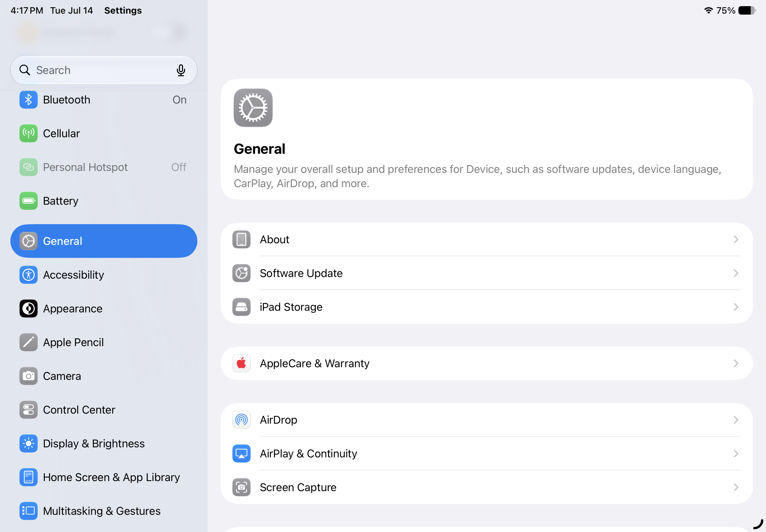The image size is (766, 532).
Task: Tap the 'Manage your overall setup' description text
Action: [477, 176]
